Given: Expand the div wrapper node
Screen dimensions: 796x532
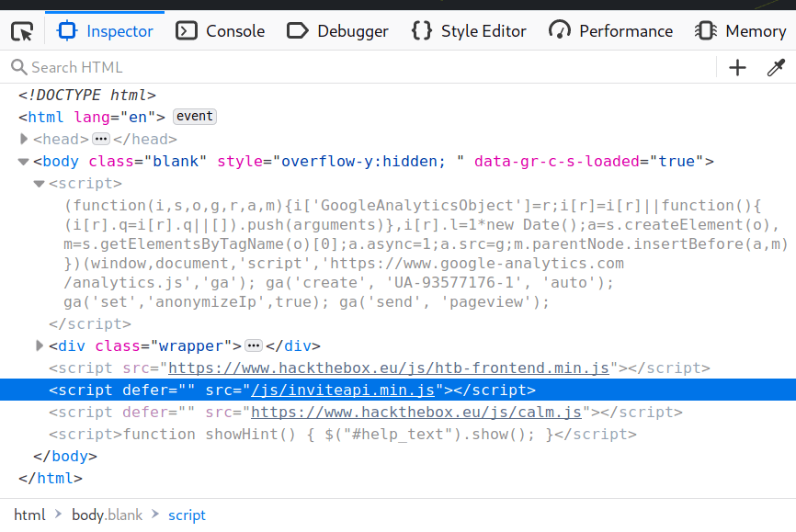Looking at the screenshot, I should point(39,345).
